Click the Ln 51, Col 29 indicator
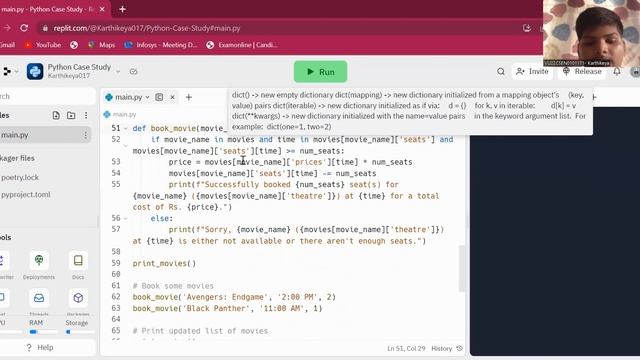640x360 pixels. (x=406, y=349)
